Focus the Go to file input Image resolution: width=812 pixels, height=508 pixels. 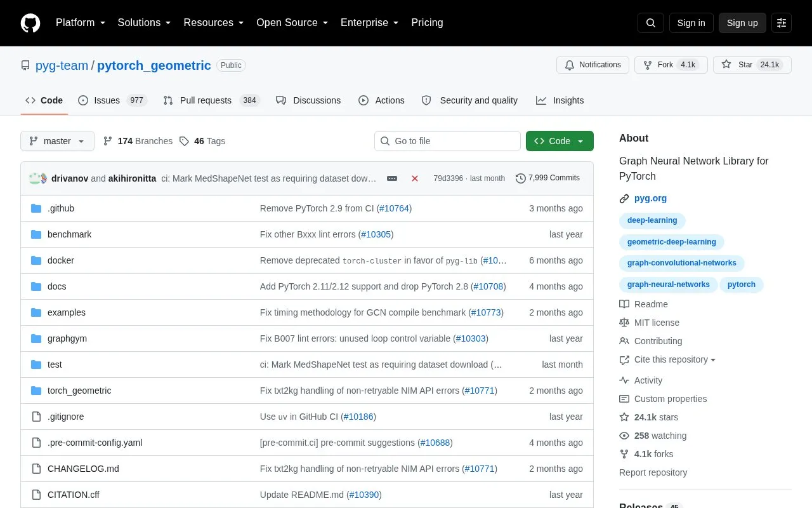click(447, 141)
